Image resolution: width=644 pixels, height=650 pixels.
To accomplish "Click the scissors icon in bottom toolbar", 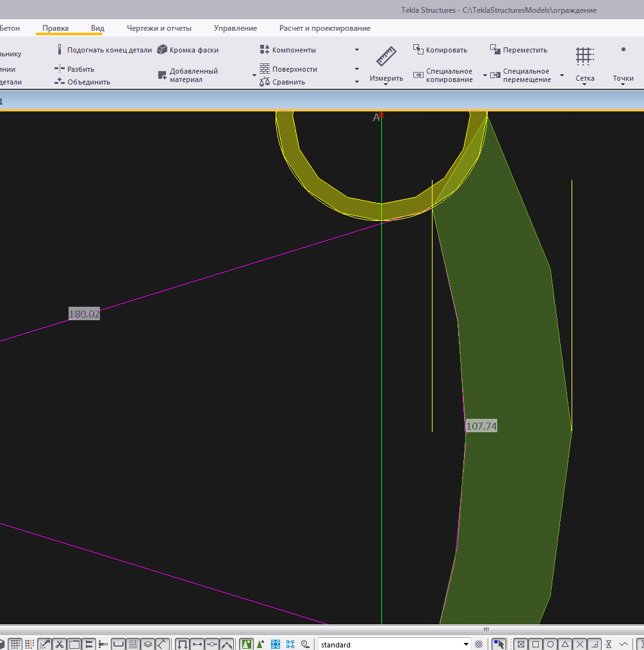I will 60,644.
